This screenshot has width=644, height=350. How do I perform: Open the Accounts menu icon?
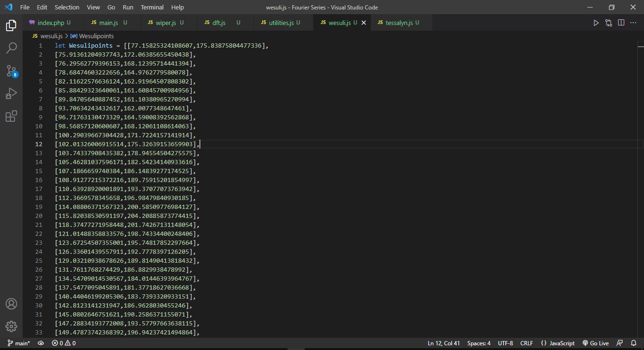11,304
